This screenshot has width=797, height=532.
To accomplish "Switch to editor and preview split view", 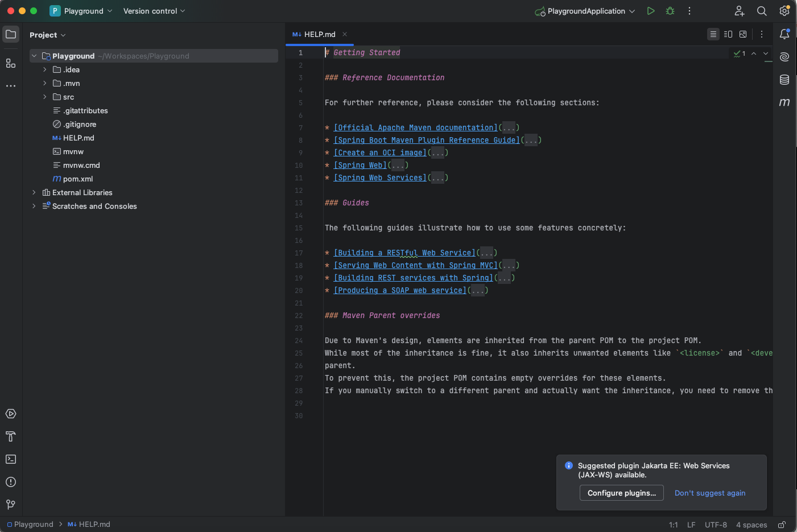I will coord(728,34).
